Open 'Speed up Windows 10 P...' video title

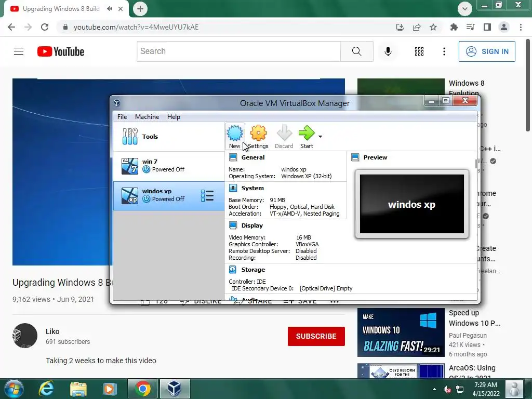(474, 318)
